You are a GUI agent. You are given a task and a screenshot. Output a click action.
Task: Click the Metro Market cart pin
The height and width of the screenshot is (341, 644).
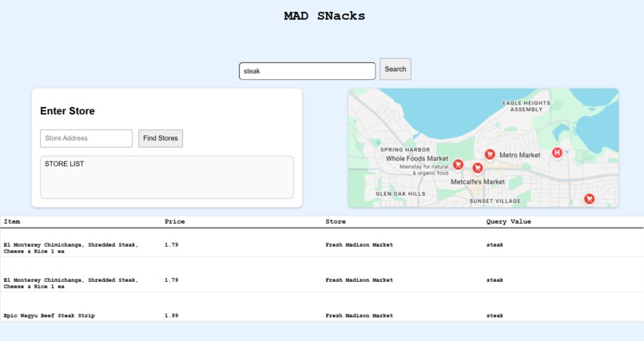click(x=489, y=154)
